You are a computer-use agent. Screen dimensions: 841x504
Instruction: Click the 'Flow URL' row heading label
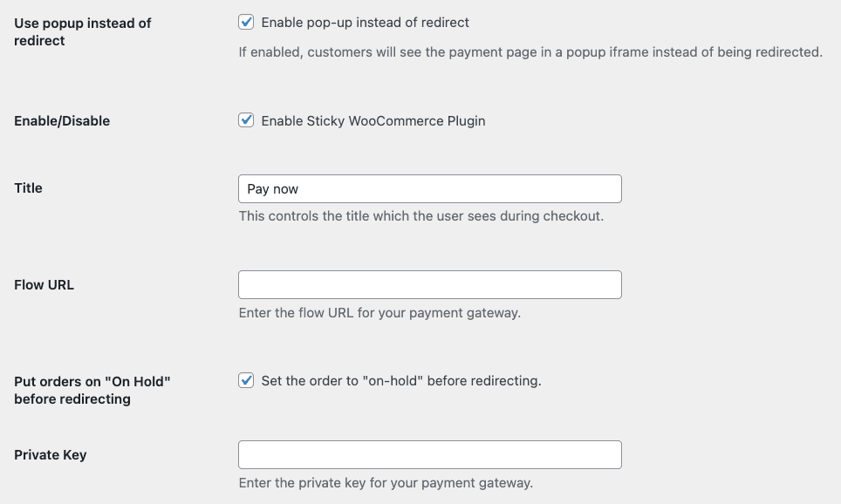[44, 285]
